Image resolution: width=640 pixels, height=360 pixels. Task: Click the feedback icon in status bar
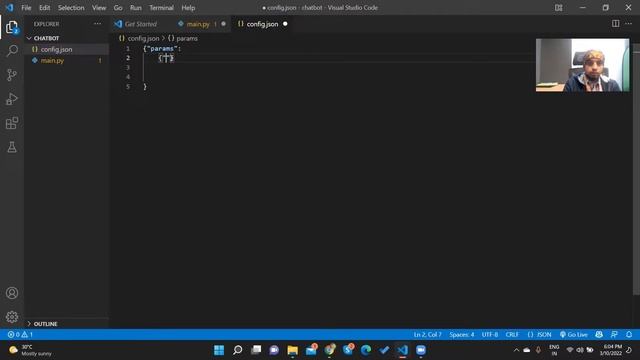(614, 334)
